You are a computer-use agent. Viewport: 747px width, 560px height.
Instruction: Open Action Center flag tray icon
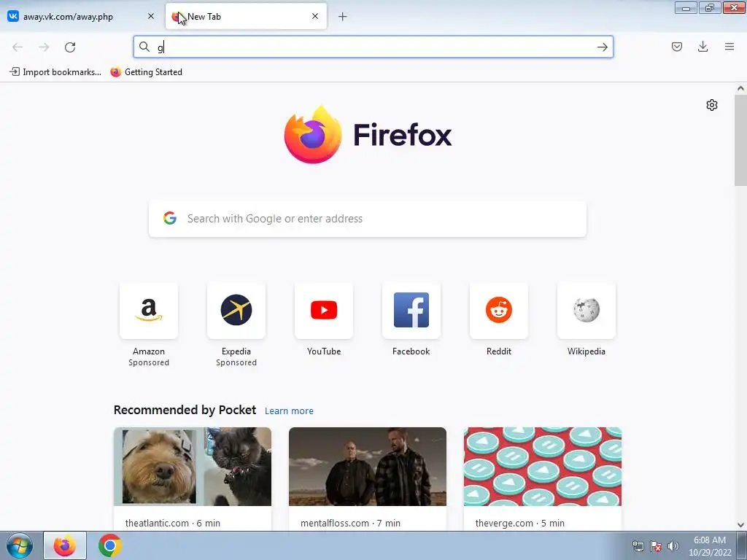tap(656, 546)
